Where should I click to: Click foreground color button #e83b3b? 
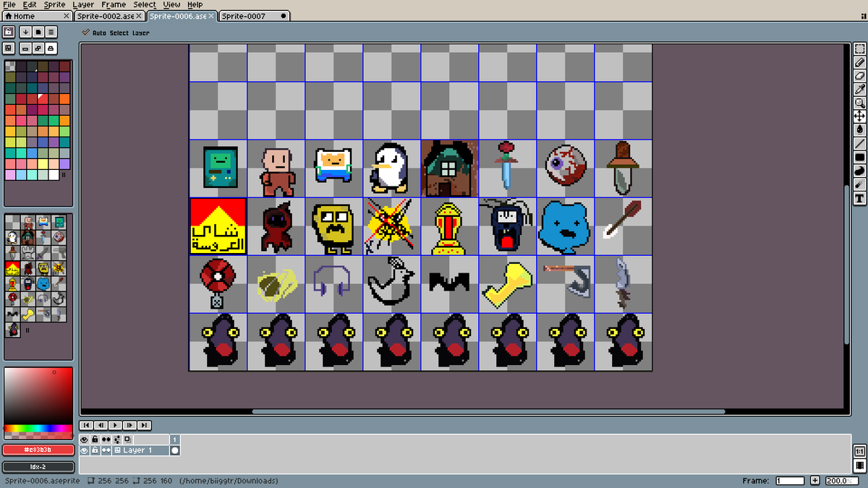[x=39, y=450]
